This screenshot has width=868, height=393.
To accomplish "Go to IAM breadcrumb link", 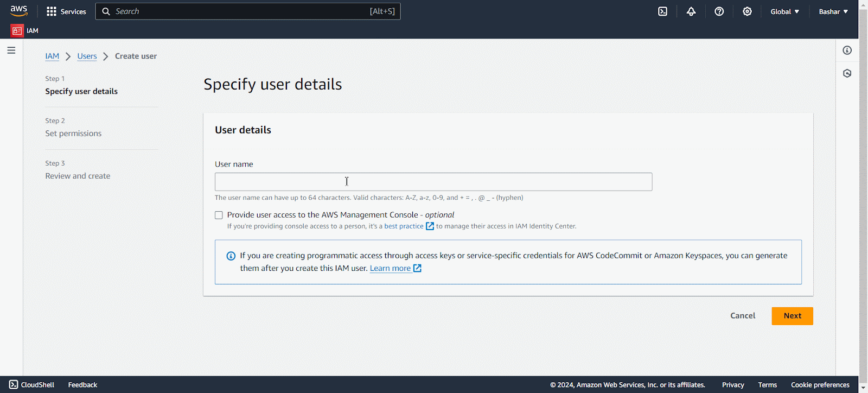I will pyautogui.click(x=52, y=56).
